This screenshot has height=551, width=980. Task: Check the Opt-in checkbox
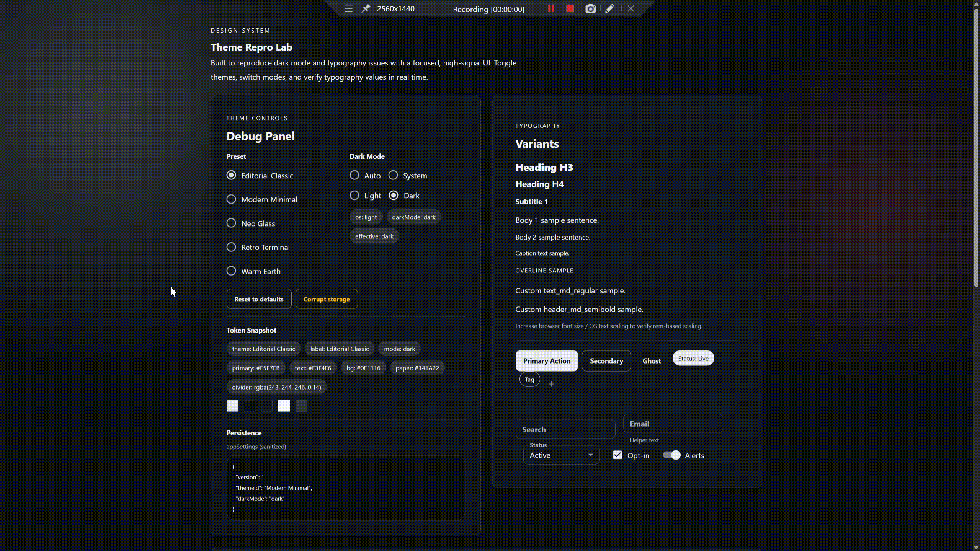point(617,455)
